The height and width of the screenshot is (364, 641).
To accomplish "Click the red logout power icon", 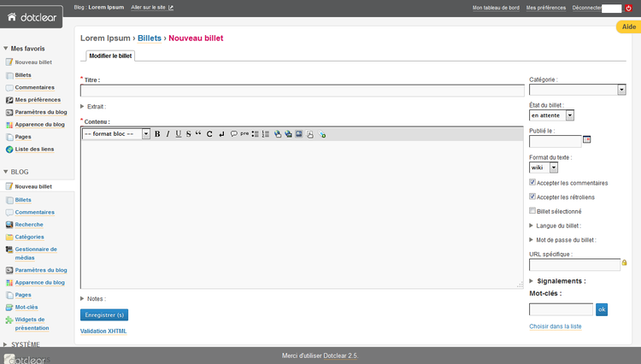I will [628, 8].
